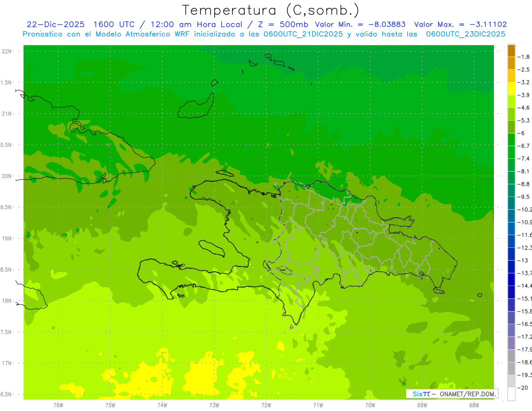The image size is (532, 411).
Task: Click the '-6.7' colorbar label
Action: click(x=524, y=146)
